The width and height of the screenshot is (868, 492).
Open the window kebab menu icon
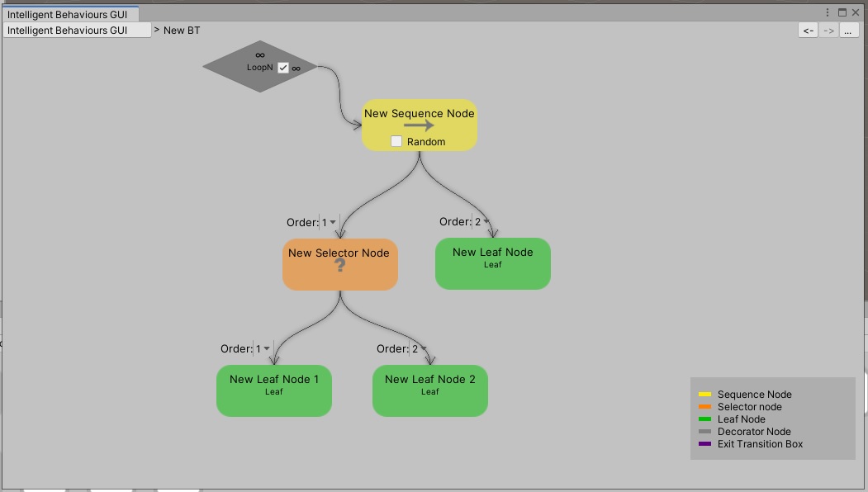[x=828, y=12]
